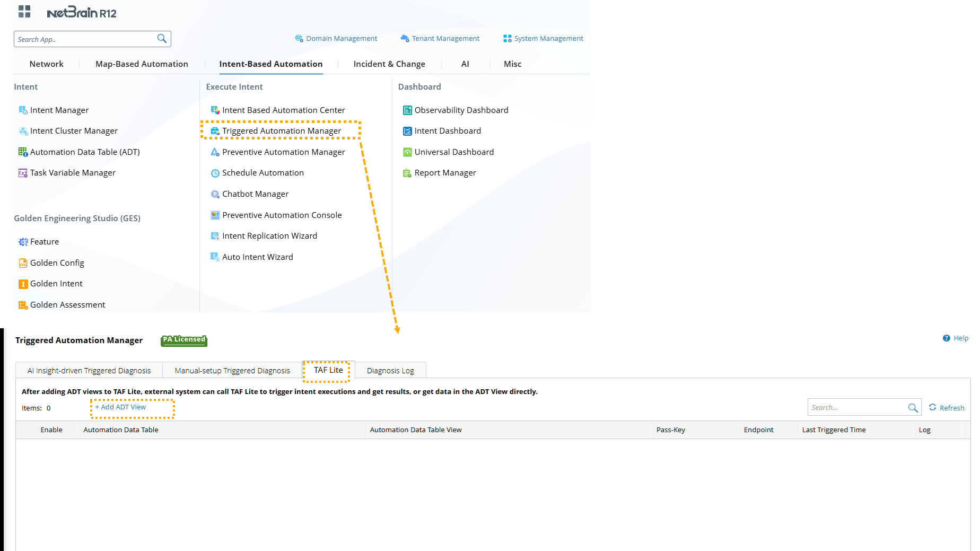This screenshot has width=980, height=551.
Task: Click the Feature gear icon
Action: [23, 242]
